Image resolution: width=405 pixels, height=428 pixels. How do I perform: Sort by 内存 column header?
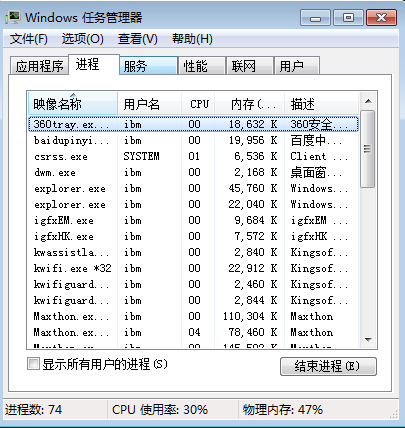pyautogui.click(x=250, y=104)
